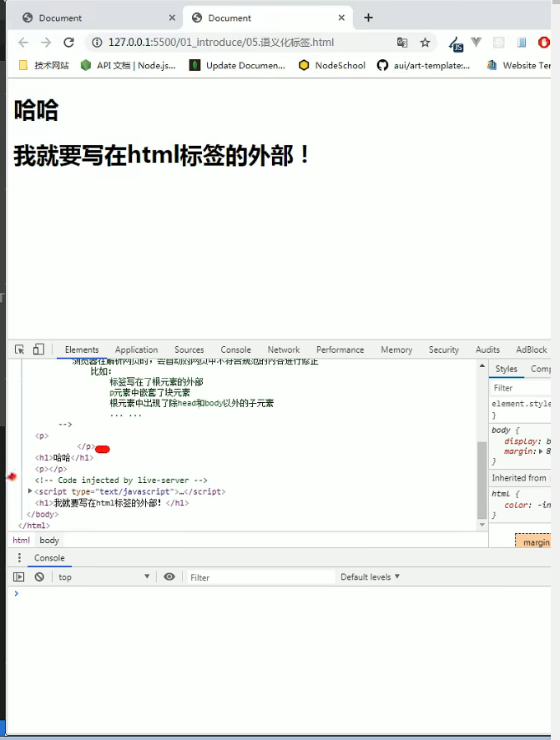
Task: Open the JS extension icon
Action: (x=457, y=44)
